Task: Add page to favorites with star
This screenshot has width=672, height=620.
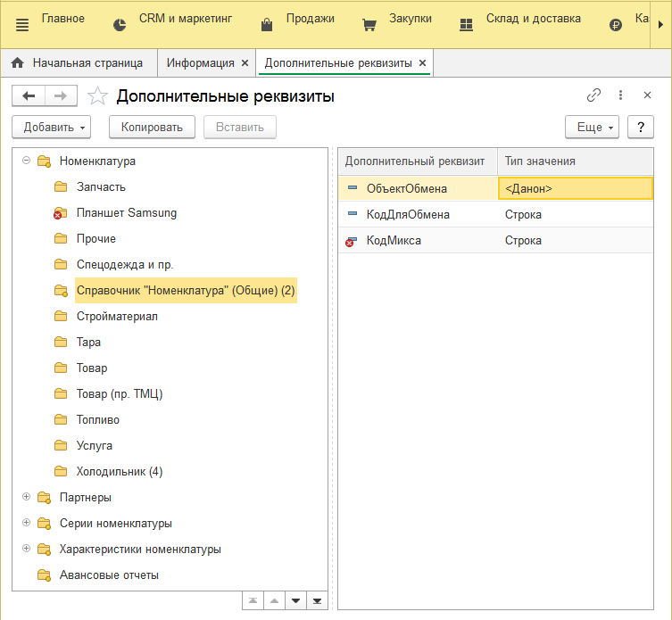Action: [x=97, y=96]
